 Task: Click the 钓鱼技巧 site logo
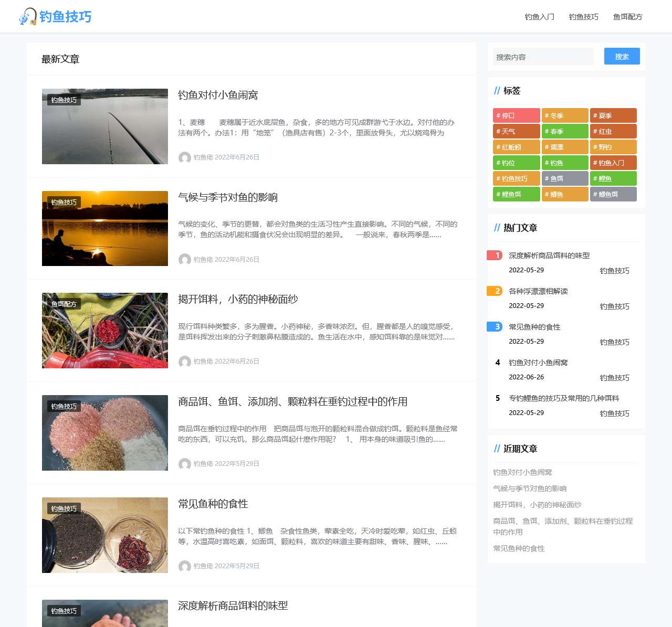55,17
